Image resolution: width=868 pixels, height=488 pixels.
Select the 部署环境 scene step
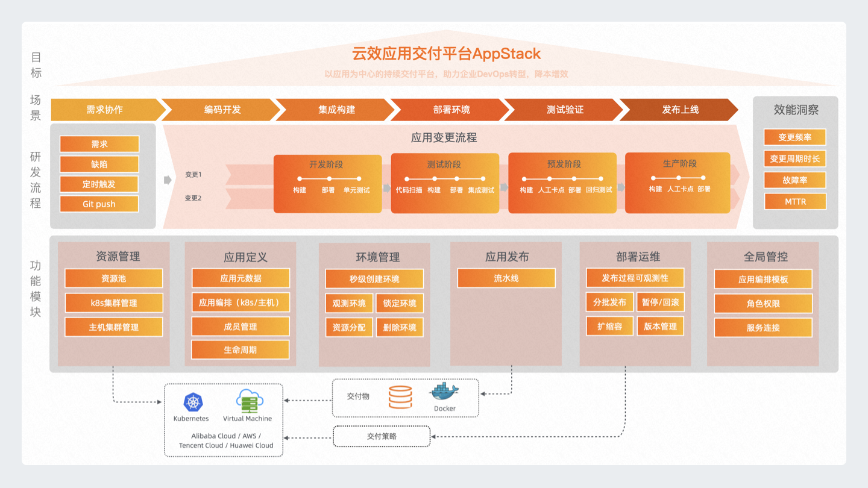[x=451, y=110]
